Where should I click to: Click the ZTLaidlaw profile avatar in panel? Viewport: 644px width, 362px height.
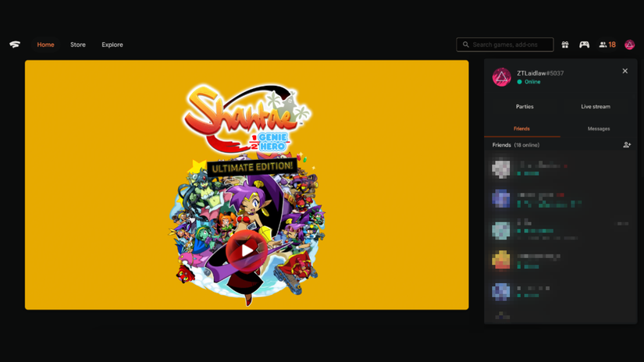[501, 76]
